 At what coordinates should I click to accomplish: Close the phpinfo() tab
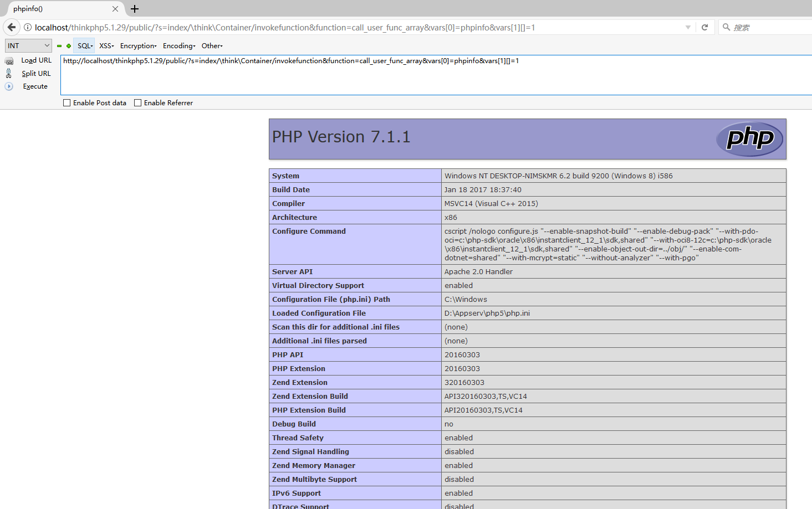(x=115, y=9)
